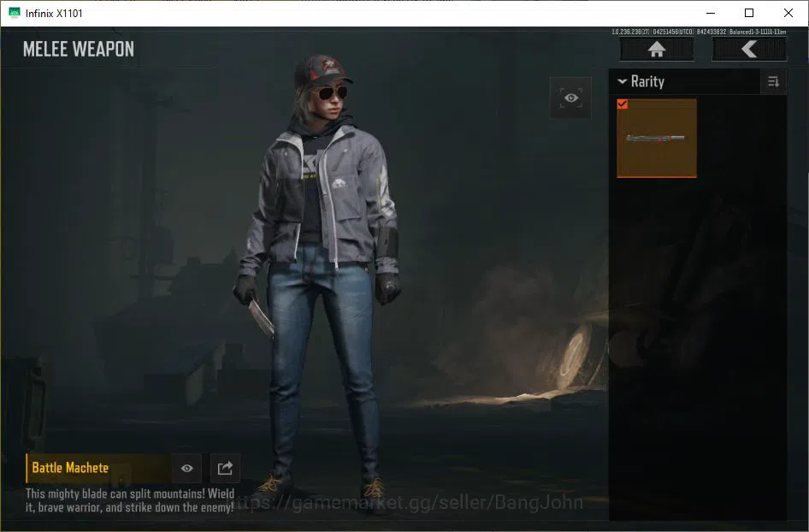This screenshot has height=532, width=809.
Task: Share the Battle Machete item
Action: [x=225, y=468]
